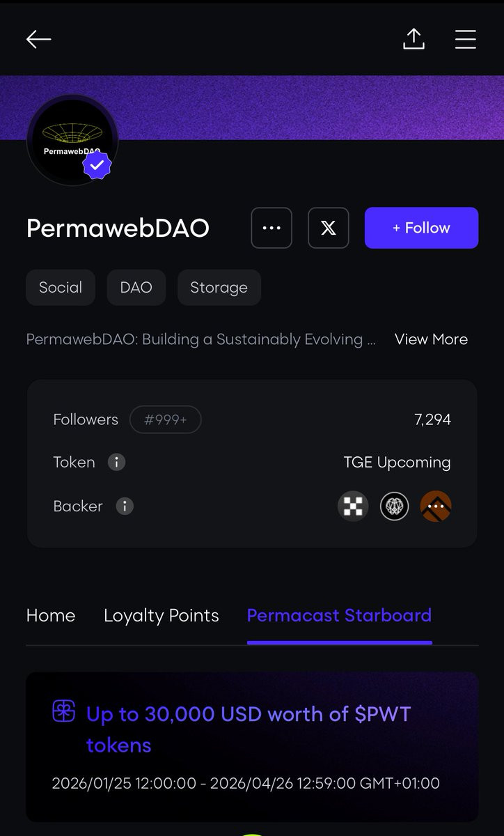Tap the back arrow icon
This screenshot has height=836, width=504.
click(39, 39)
